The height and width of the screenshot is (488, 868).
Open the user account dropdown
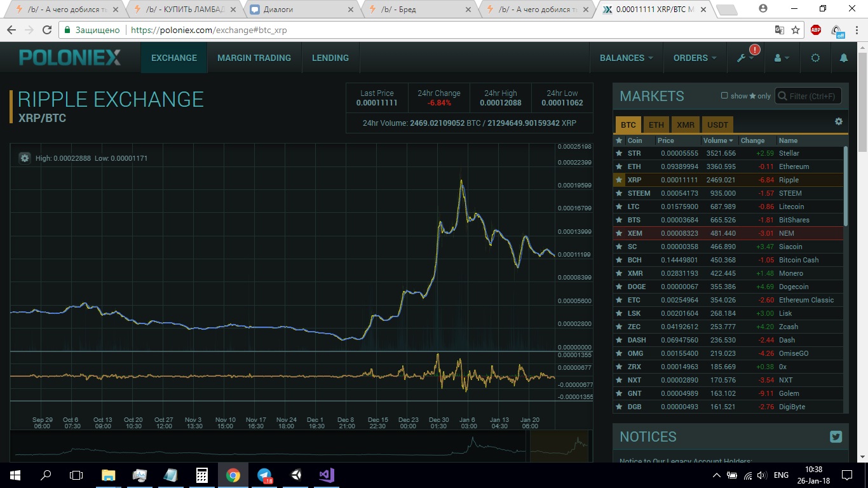782,58
